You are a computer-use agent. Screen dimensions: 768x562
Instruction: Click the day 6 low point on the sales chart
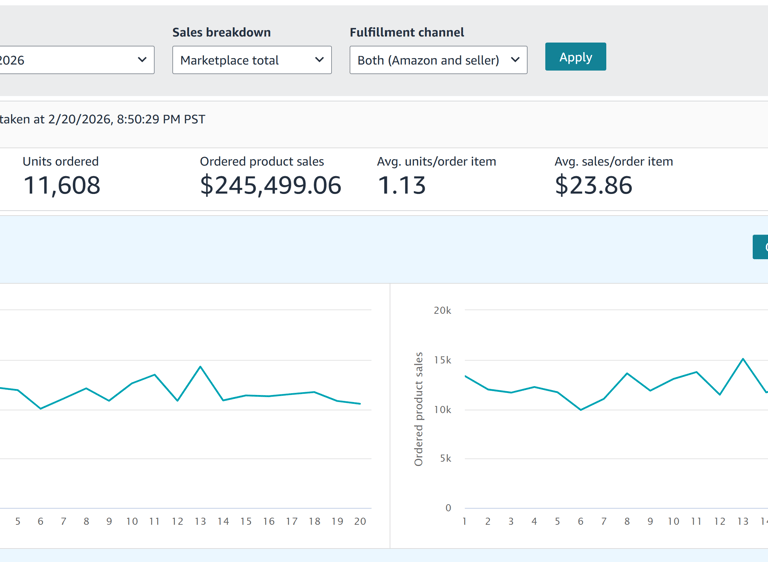point(581,410)
